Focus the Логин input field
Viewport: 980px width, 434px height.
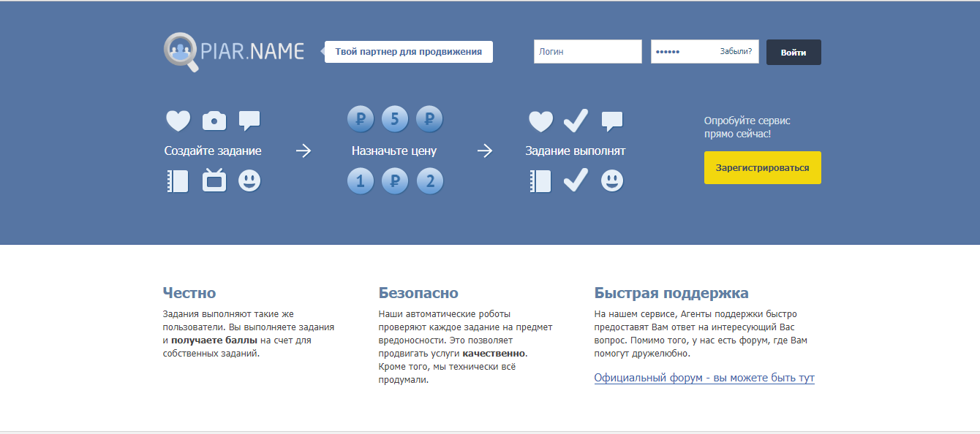[x=587, y=52]
